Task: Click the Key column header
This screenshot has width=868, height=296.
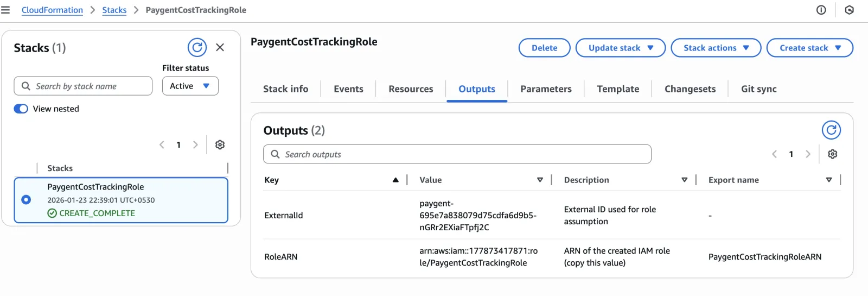Action: (271, 180)
